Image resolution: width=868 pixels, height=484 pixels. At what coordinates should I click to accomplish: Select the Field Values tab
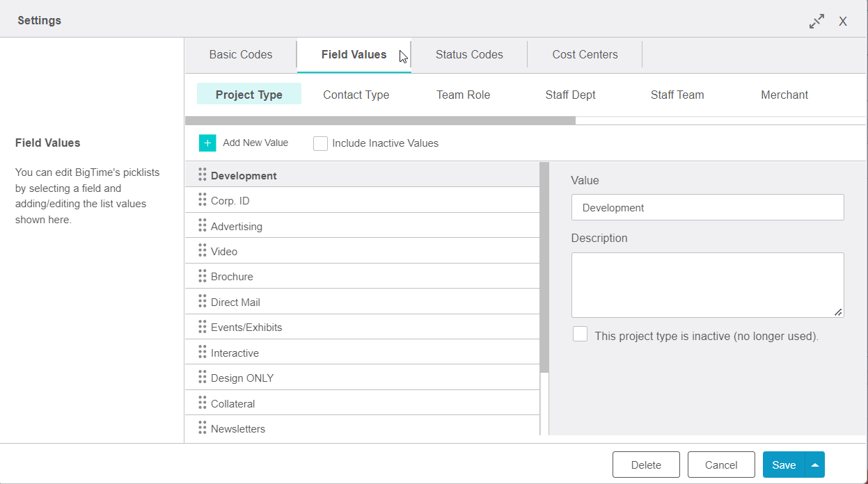(x=354, y=54)
